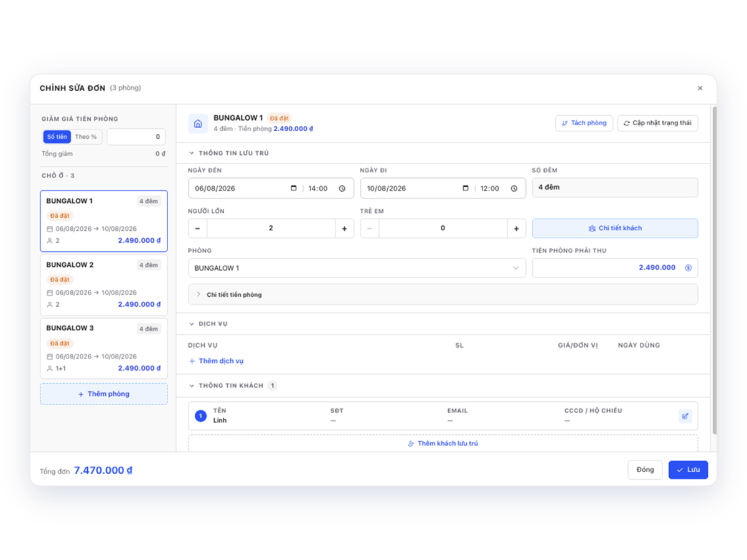The height and width of the screenshot is (560, 747).
Task: Click the guest name Linh
Action: (x=220, y=421)
